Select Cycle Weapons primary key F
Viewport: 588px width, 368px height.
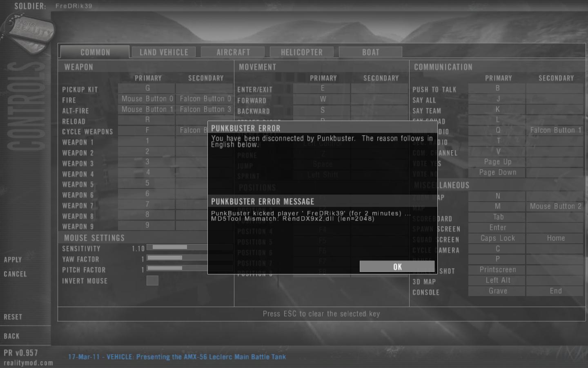[147, 130]
